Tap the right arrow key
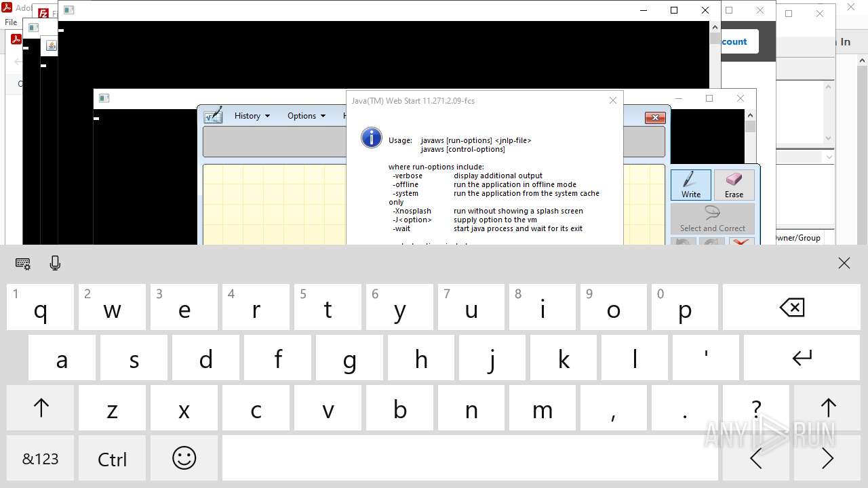 coord(827,458)
